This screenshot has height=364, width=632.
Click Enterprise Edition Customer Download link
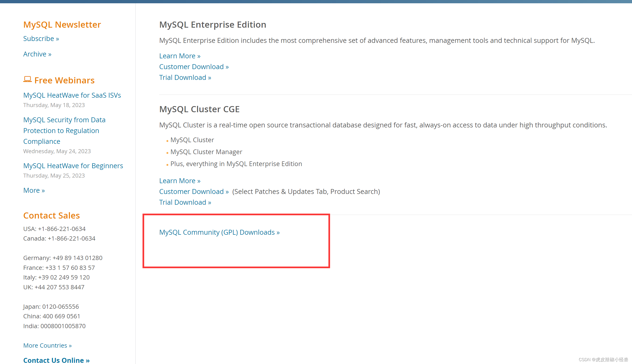194,67
